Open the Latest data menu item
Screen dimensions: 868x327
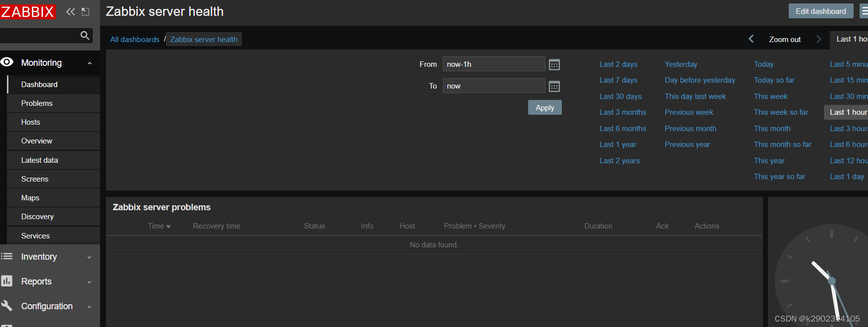click(54, 160)
